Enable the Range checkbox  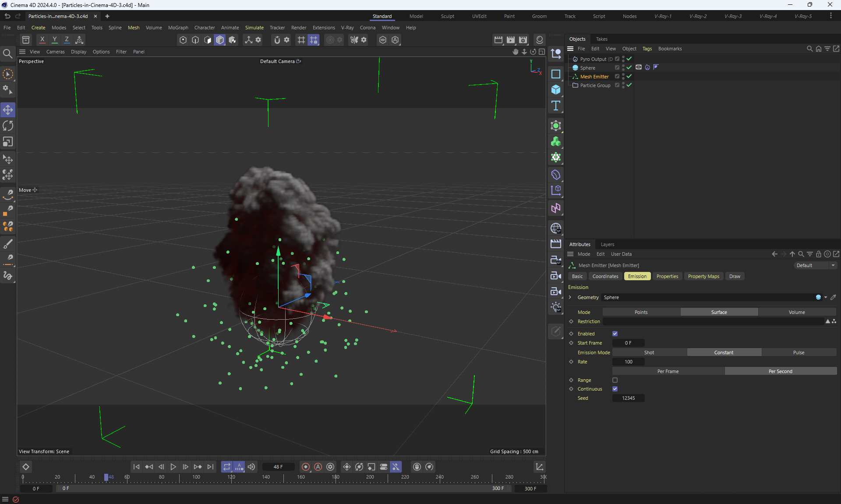click(x=615, y=380)
